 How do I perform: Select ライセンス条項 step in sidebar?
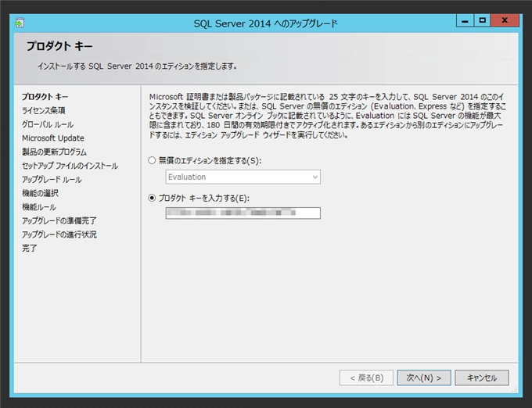tap(44, 110)
